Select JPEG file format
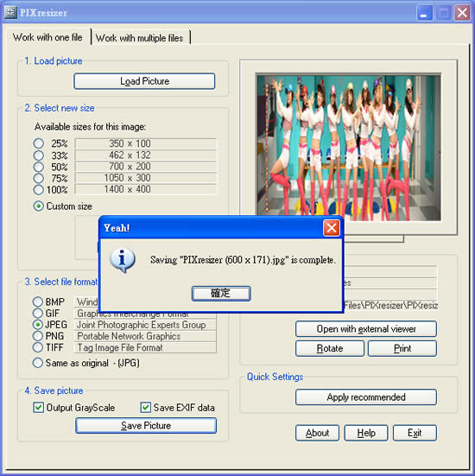 tap(38, 325)
